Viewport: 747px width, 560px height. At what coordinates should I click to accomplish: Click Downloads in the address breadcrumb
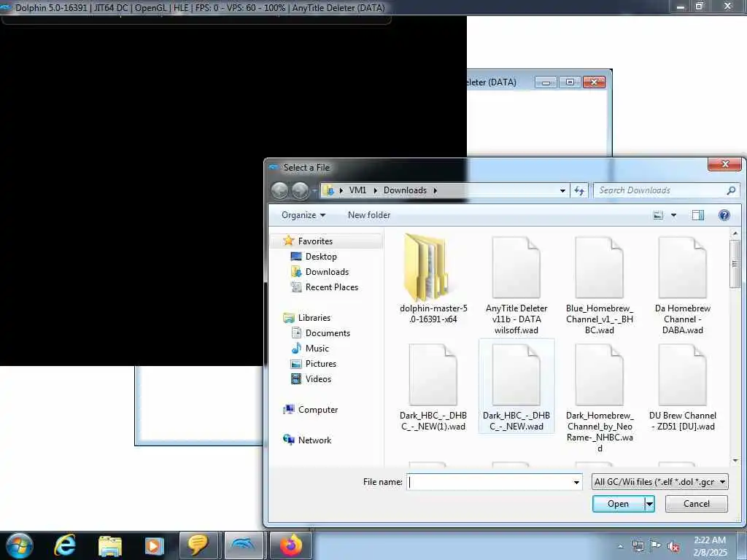click(405, 190)
